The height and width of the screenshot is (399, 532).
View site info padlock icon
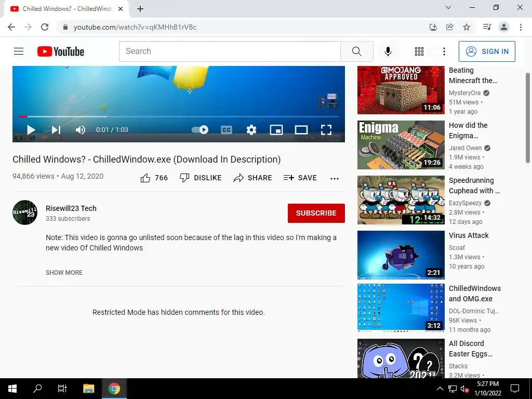point(65,27)
